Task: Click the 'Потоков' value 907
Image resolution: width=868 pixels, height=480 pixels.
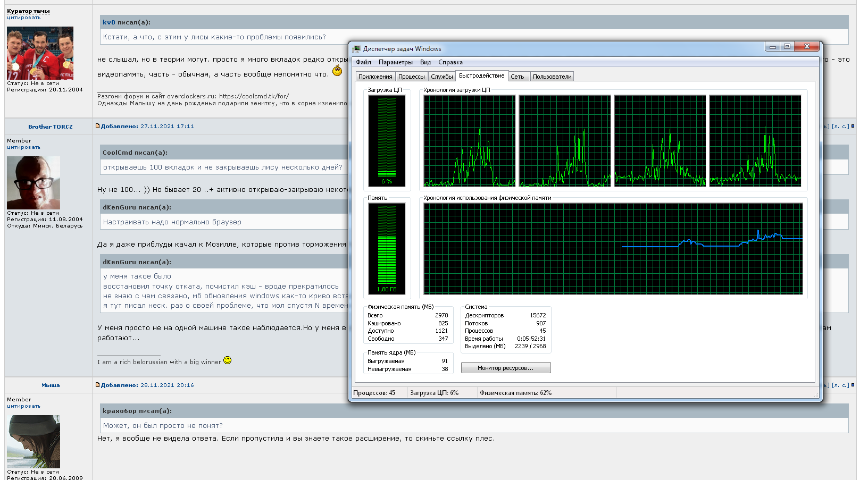Action: coord(541,323)
